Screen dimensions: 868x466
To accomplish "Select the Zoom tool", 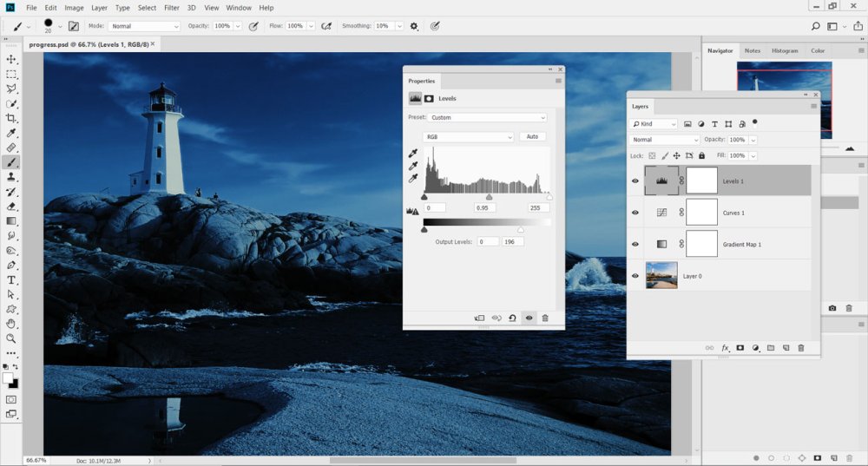I will pos(11,338).
